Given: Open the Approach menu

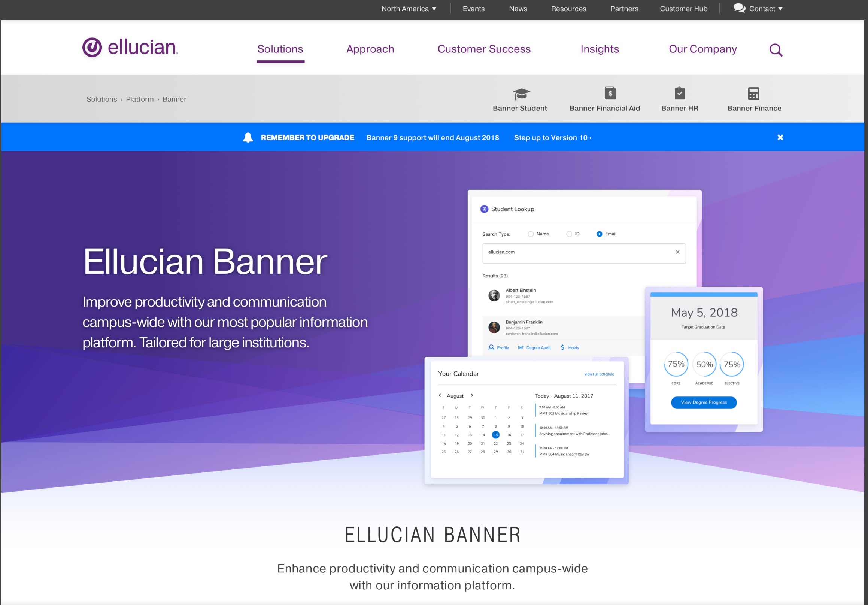Looking at the screenshot, I should tap(370, 49).
